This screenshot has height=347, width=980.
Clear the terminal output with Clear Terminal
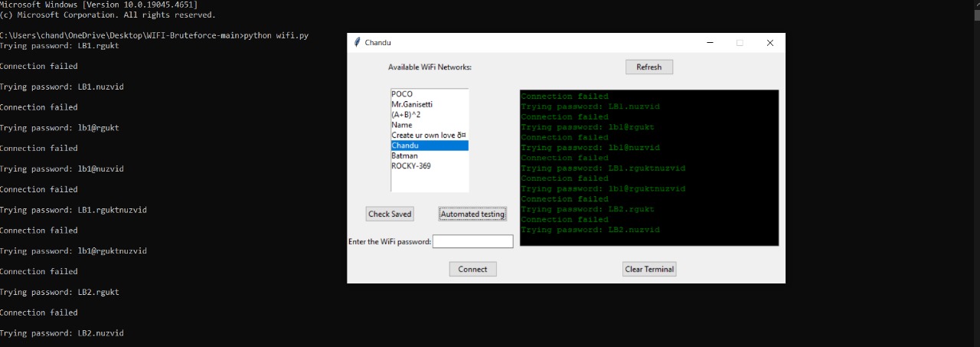649,269
